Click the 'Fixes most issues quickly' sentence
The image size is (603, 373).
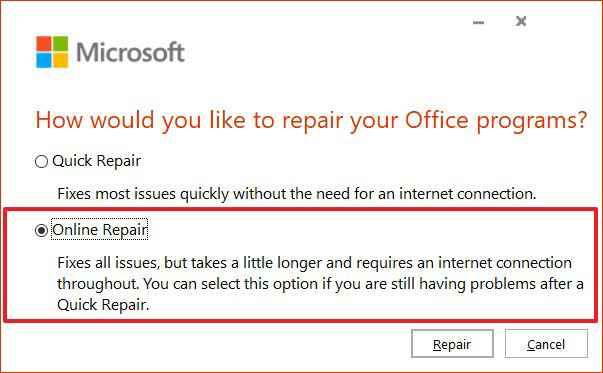297,194
